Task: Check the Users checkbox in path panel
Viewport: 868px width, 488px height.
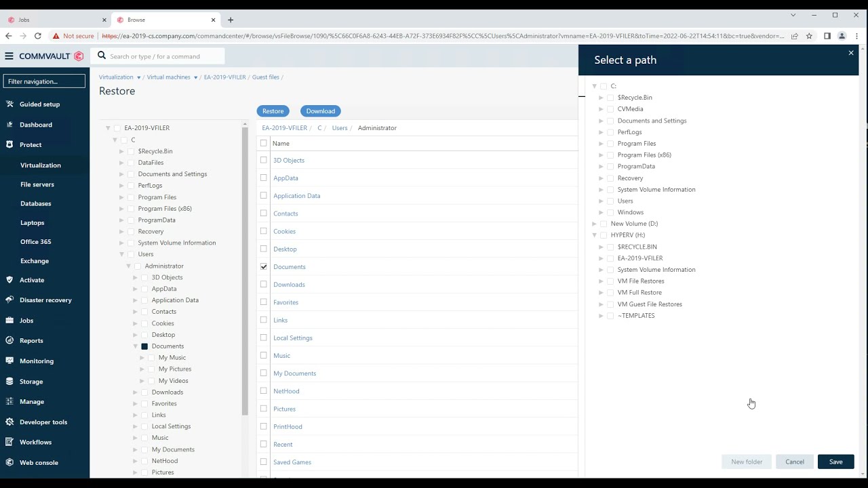Action: click(610, 201)
